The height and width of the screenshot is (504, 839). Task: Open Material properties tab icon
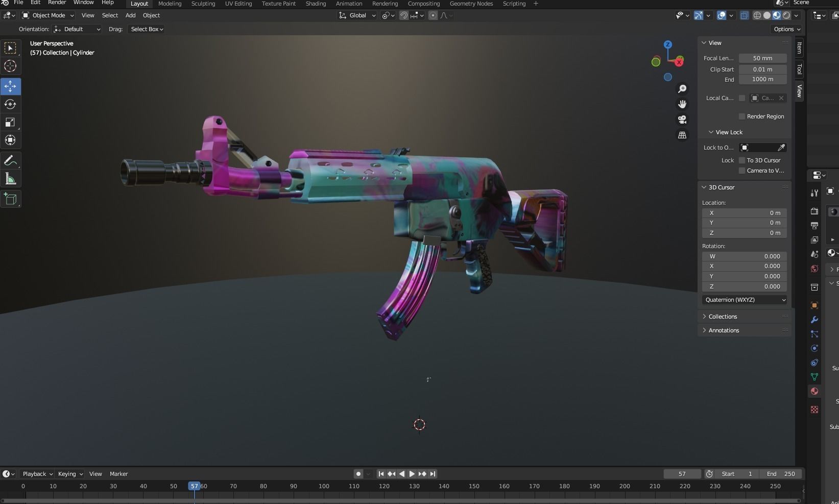[x=814, y=391]
